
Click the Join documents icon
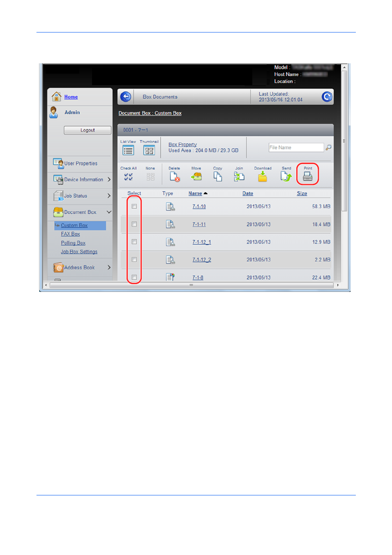(x=239, y=177)
